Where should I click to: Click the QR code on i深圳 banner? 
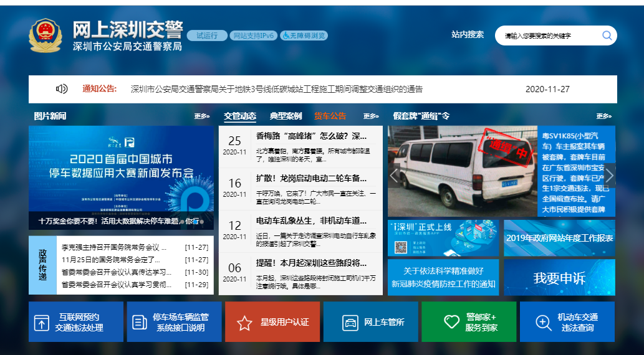pos(400,247)
